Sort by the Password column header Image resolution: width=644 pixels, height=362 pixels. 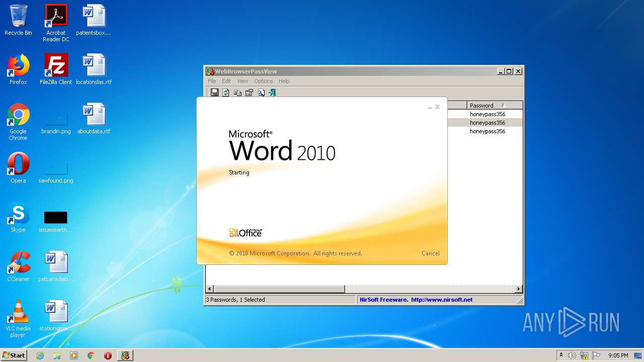coord(495,106)
